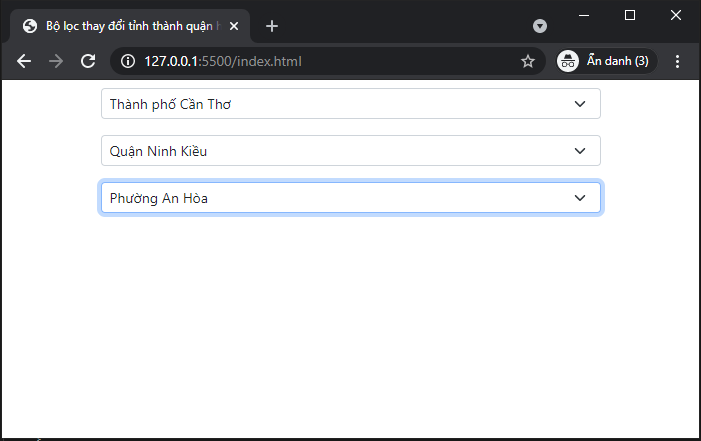
Task: Minimize the browser window
Action: click(584, 15)
